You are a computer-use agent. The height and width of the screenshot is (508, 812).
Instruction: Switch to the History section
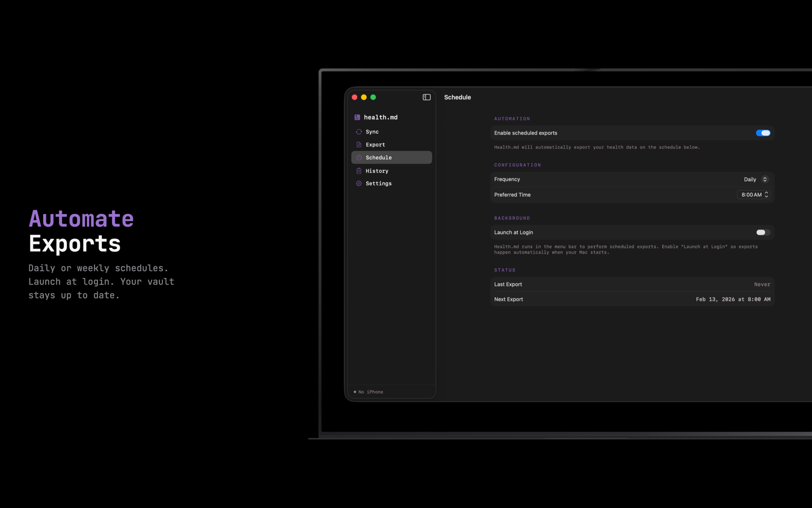coord(377,171)
